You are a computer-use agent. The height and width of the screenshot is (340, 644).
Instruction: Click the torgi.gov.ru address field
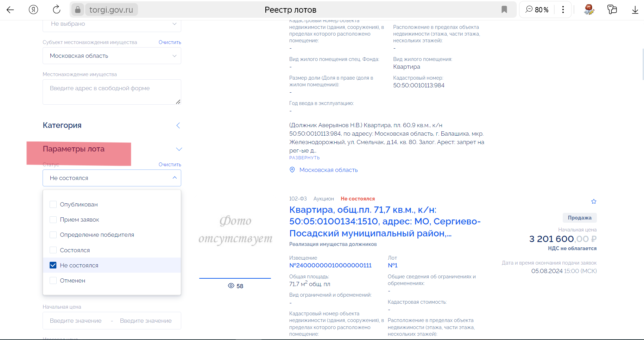[x=111, y=10]
